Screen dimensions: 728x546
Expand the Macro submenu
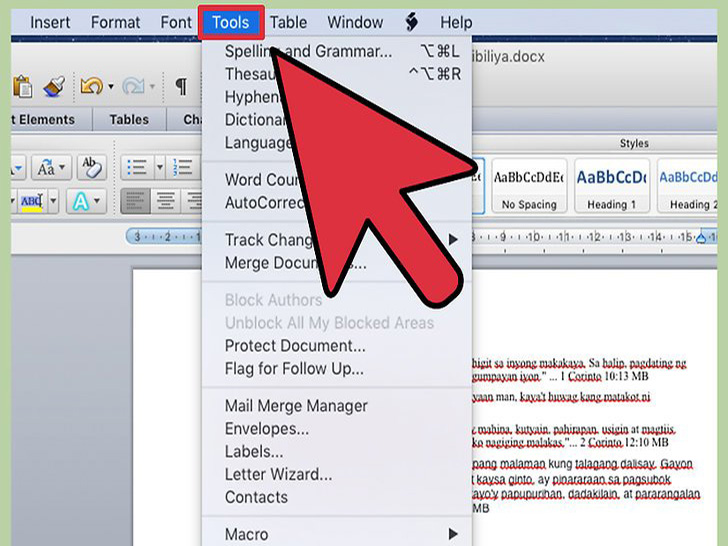pos(337,534)
